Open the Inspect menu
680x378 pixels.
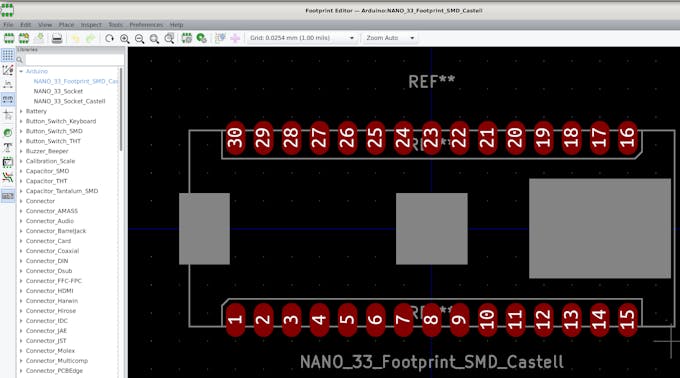(x=91, y=25)
